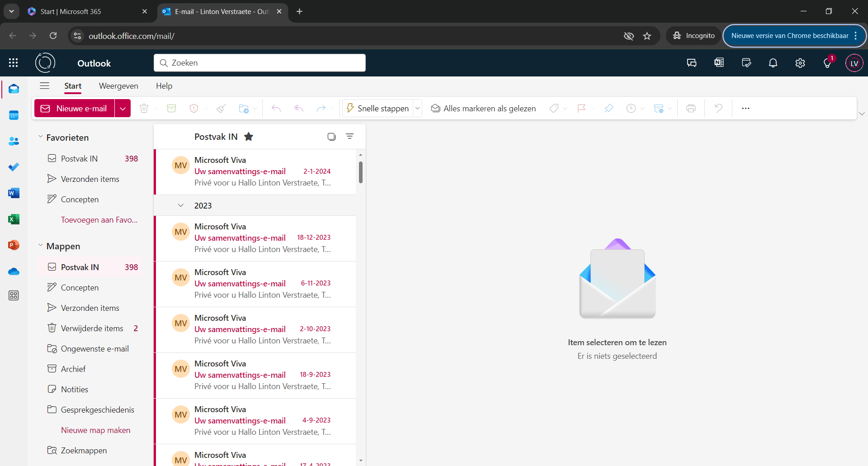Click the delete trash icon in toolbar
The image size is (868, 466).
tap(144, 108)
